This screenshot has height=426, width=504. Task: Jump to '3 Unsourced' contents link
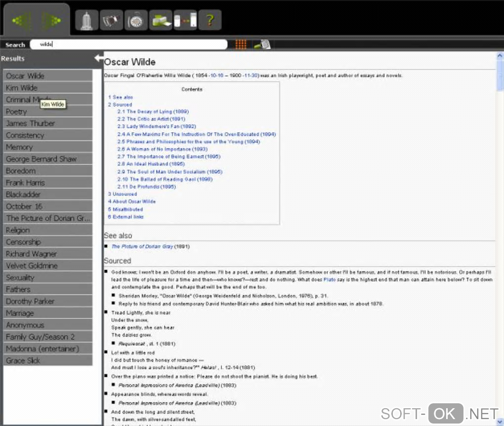(x=123, y=194)
